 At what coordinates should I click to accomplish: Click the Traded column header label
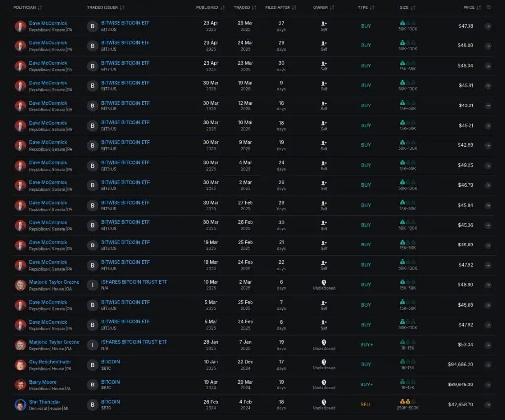point(242,8)
